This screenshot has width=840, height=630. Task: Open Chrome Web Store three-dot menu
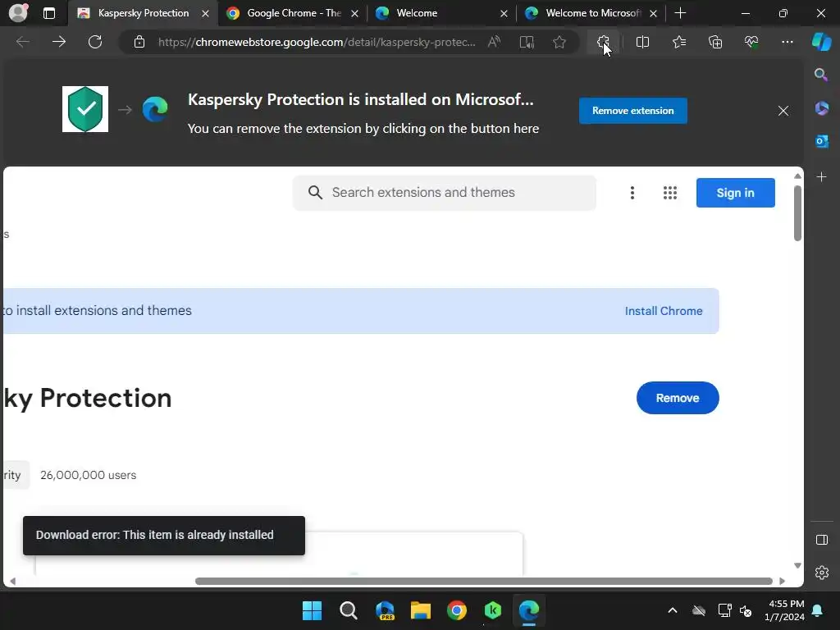click(x=632, y=193)
